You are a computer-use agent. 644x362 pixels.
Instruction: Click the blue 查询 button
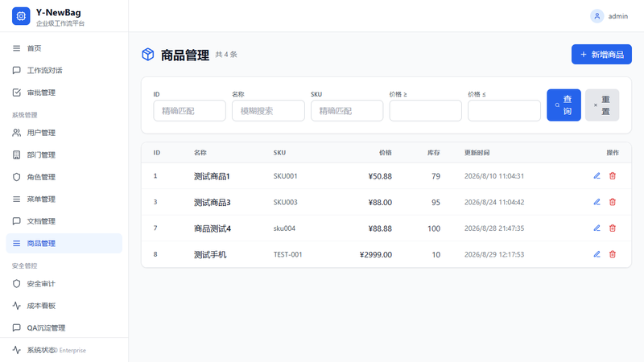(x=563, y=105)
